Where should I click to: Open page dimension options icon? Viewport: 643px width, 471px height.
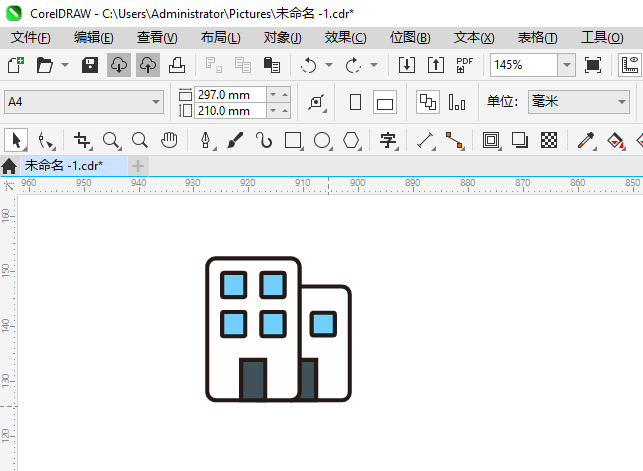pyautogui.click(x=317, y=102)
